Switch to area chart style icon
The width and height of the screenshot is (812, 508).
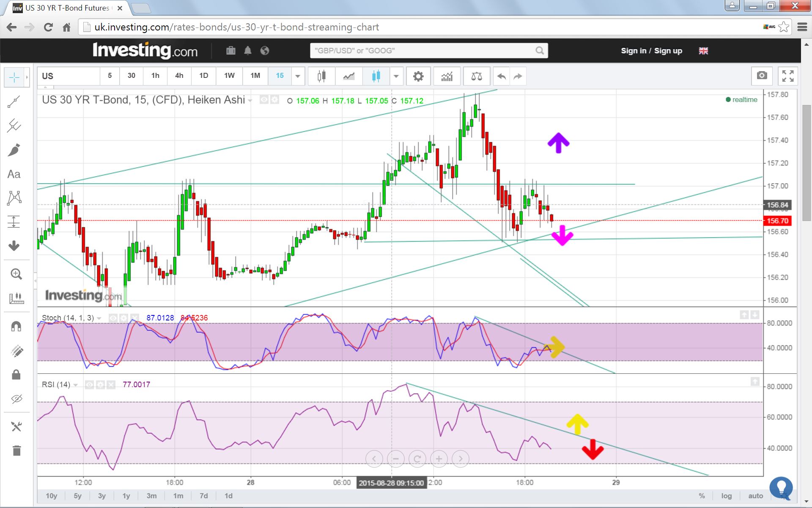[349, 76]
